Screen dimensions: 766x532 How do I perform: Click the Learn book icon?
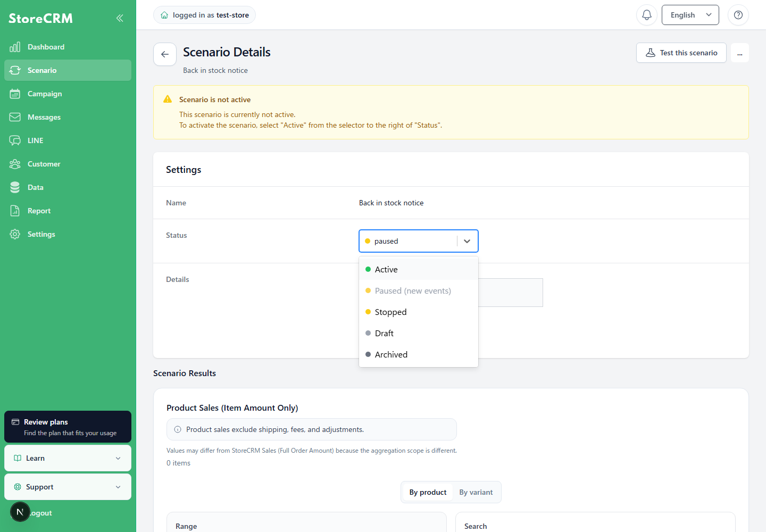(18, 458)
